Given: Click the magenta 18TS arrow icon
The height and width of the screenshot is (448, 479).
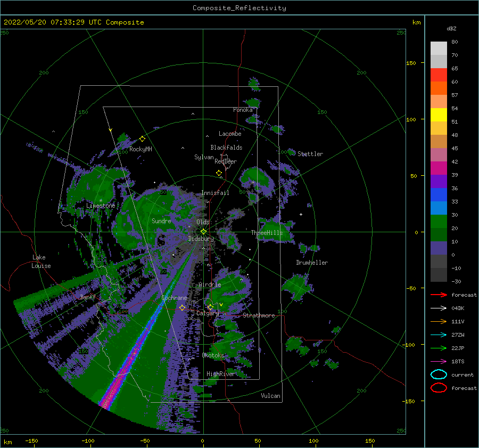Looking at the screenshot, I should tap(439, 362).
